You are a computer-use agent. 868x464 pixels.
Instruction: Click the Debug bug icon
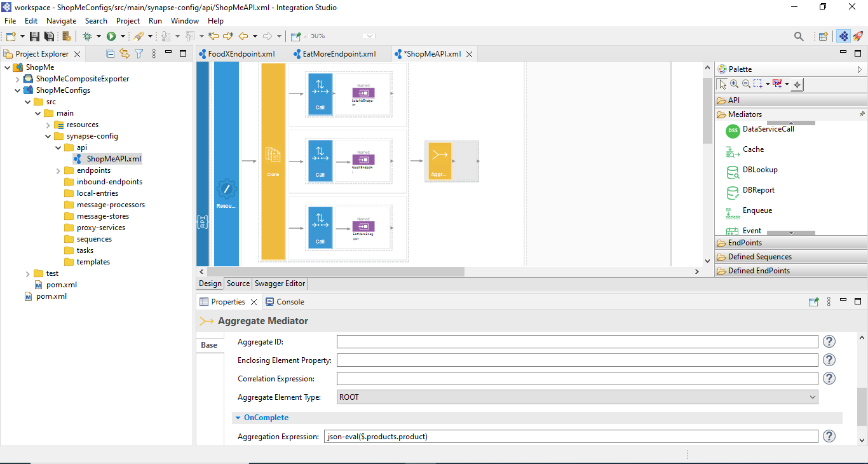88,37
